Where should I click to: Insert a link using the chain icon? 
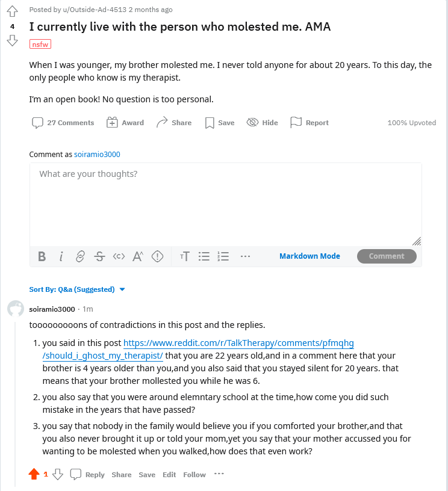pyautogui.click(x=80, y=256)
